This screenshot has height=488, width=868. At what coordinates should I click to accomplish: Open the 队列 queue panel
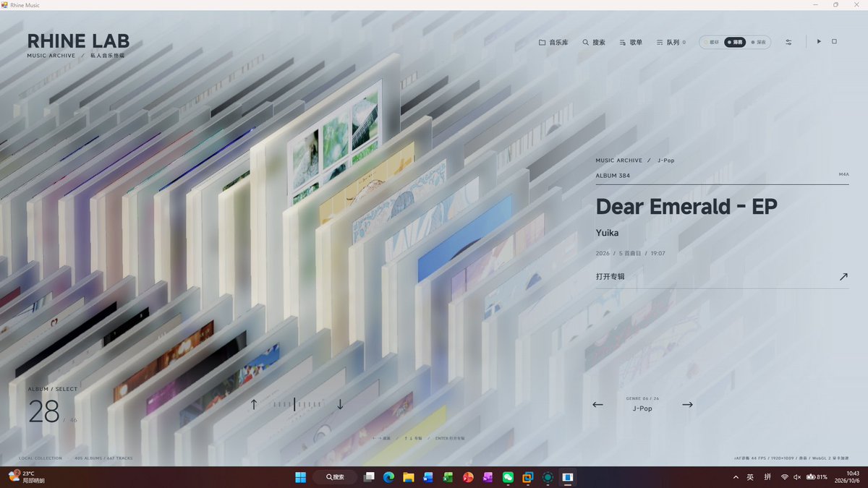[671, 43]
